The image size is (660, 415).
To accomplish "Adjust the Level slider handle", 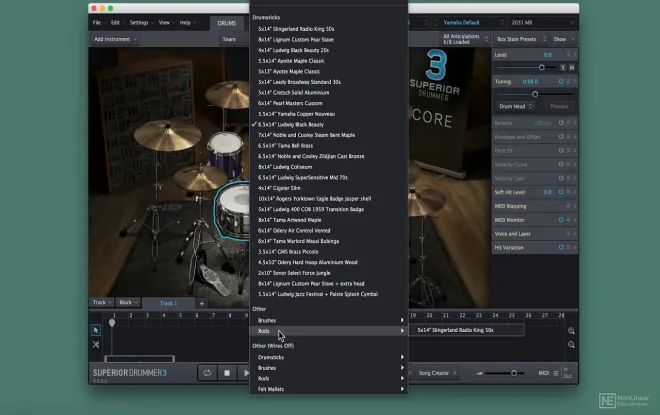I will 542,67.
